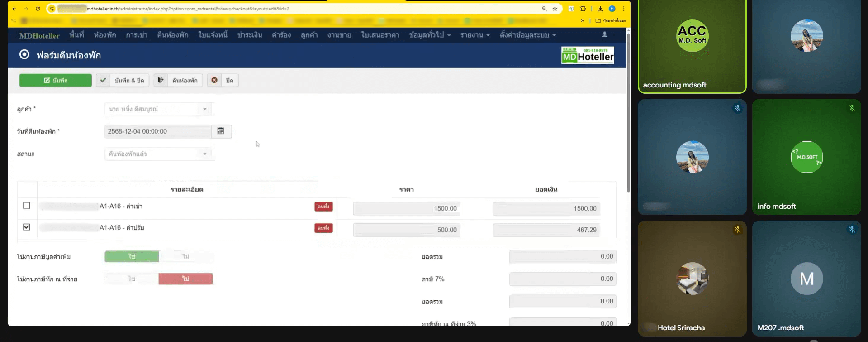Uncheck the A1-A16 ค่าปรับ row checkbox

27,227
